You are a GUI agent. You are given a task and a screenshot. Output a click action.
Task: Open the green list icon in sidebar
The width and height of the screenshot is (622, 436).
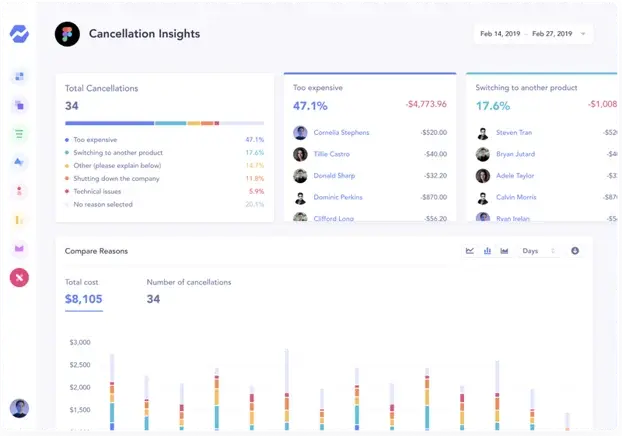point(19,134)
